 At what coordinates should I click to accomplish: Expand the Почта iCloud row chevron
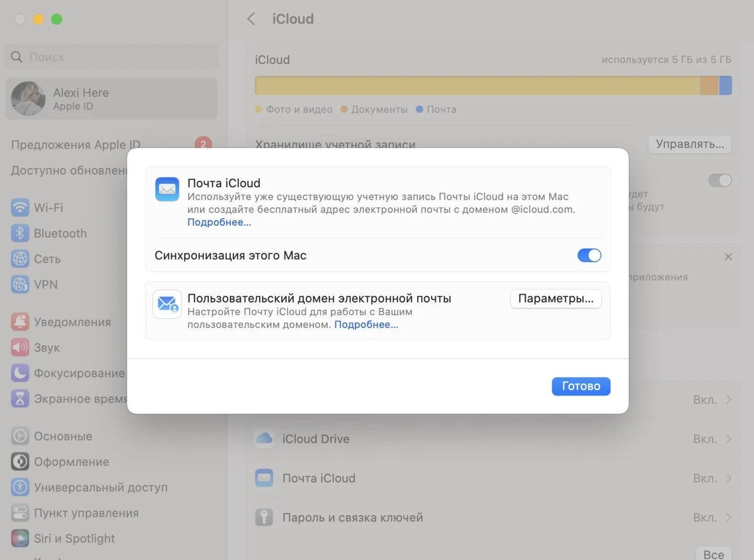coord(729,478)
